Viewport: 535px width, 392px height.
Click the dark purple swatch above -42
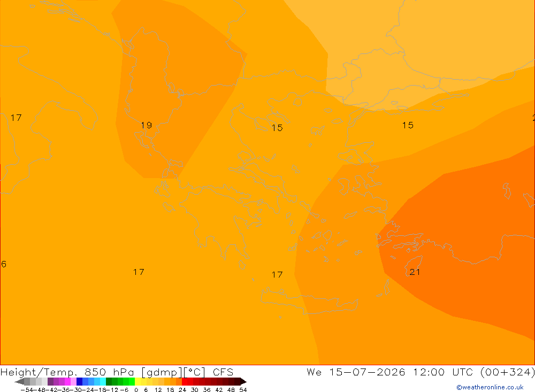click(x=50, y=381)
